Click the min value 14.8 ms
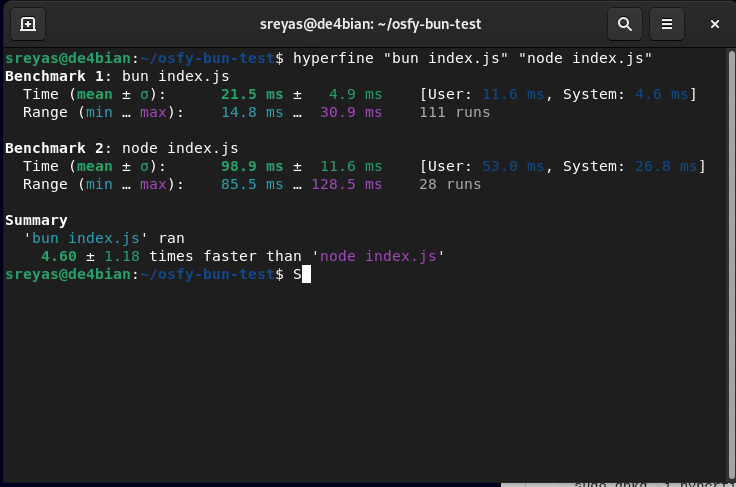The width and height of the screenshot is (736, 487). tap(252, 112)
